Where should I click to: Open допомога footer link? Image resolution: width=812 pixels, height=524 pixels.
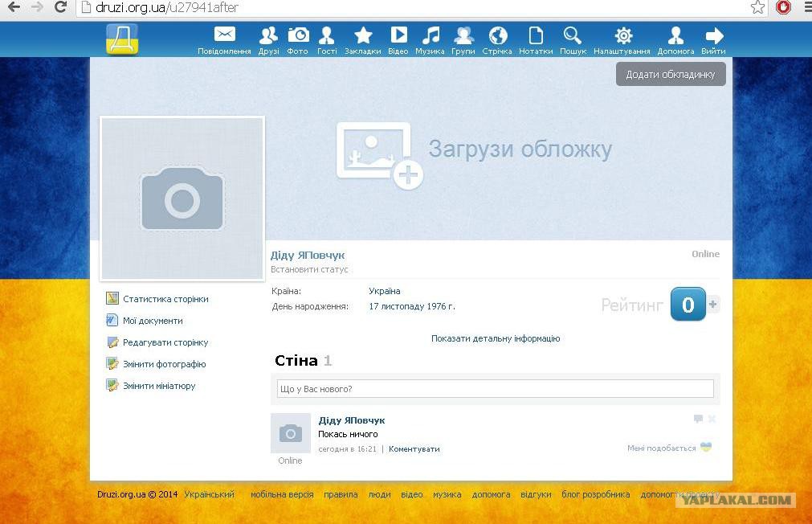pyautogui.click(x=491, y=494)
